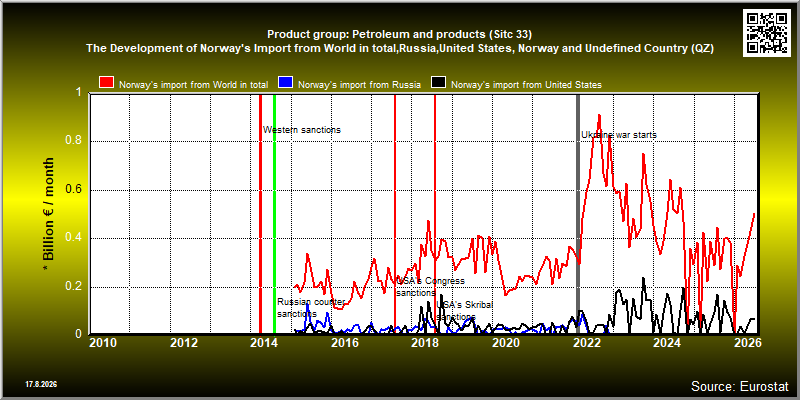Image resolution: width=800 pixels, height=400 pixels.
Task: Click the y-axis value 0.4
Action: click(74, 238)
